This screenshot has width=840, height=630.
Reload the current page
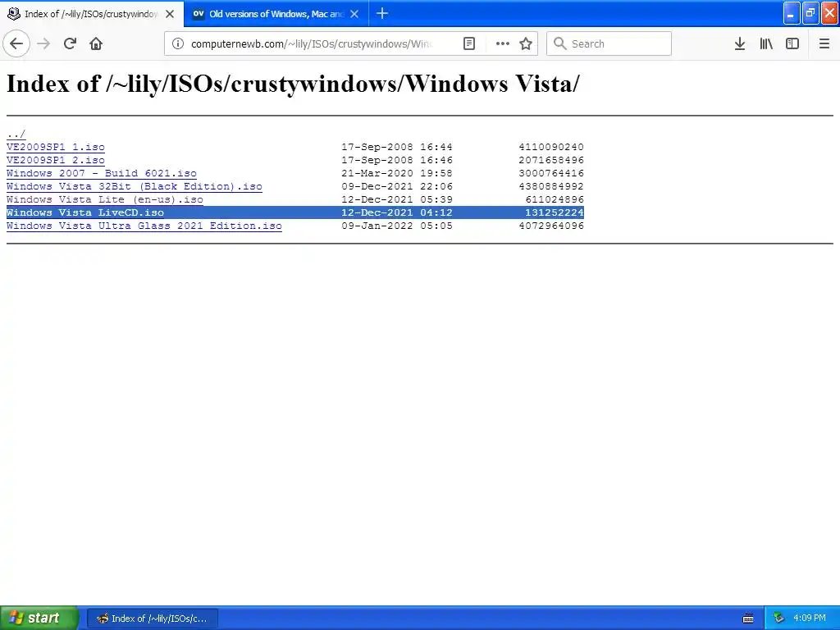pyautogui.click(x=70, y=44)
